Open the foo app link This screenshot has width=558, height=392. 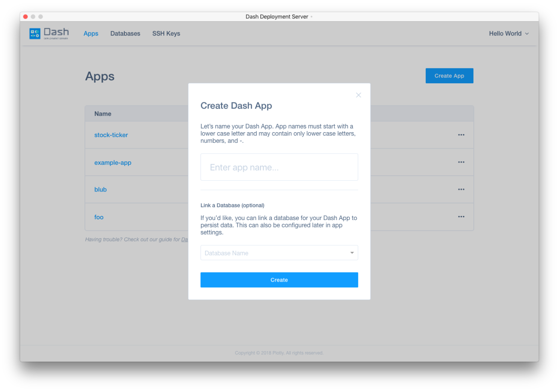[99, 217]
